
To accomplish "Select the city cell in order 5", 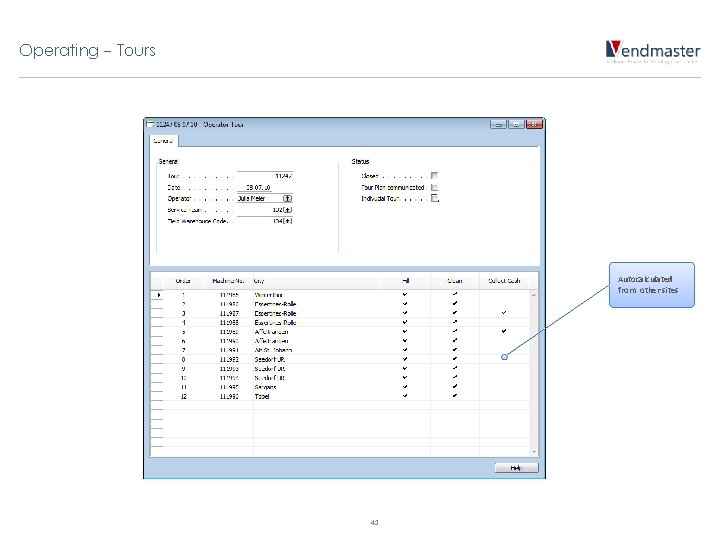I will tap(317, 332).
